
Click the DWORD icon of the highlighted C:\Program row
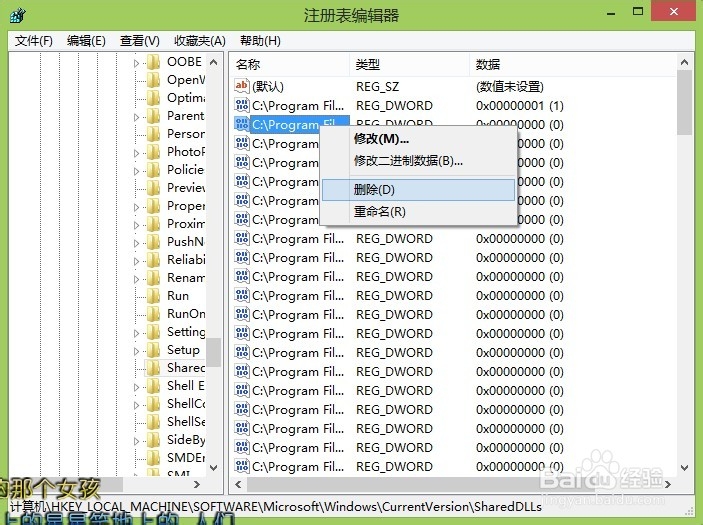tap(242, 124)
